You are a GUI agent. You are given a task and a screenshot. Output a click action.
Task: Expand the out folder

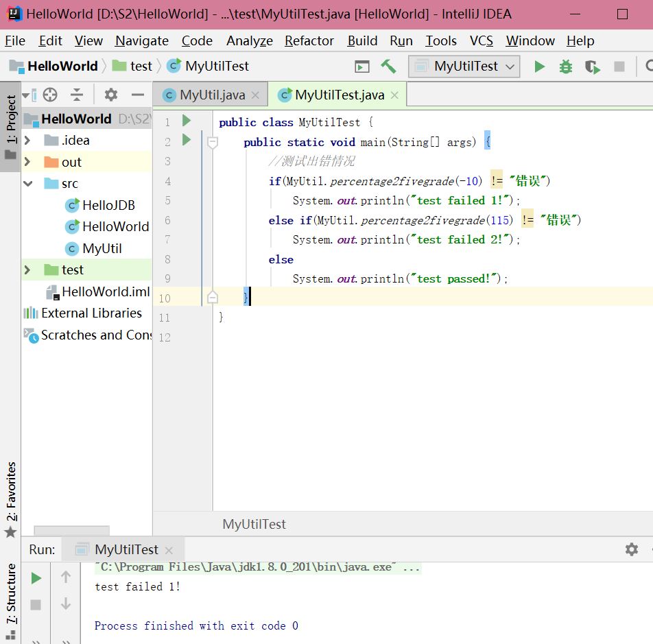pyautogui.click(x=27, y=162)
